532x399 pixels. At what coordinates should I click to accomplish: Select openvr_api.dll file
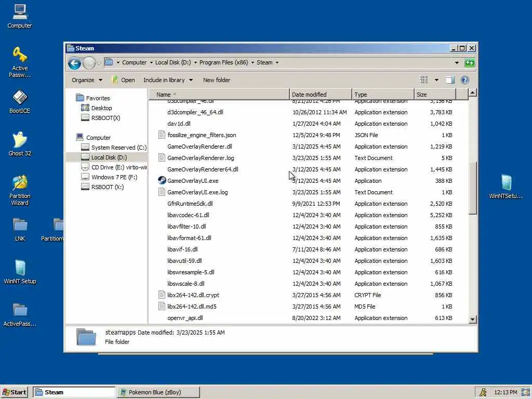185,318
